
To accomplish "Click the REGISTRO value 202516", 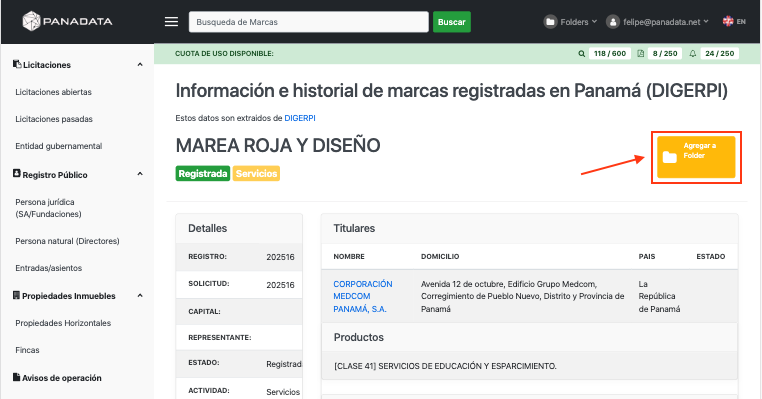I will coord(280,257).
